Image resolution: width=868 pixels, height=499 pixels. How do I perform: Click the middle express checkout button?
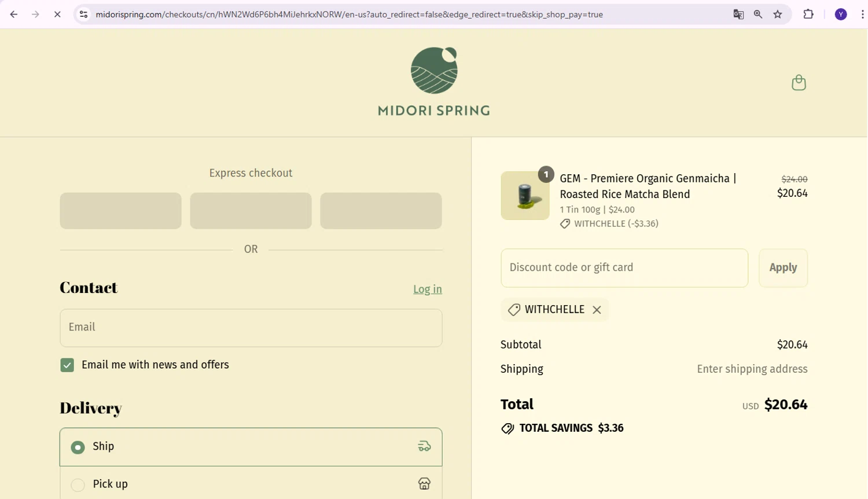[251, 211]
